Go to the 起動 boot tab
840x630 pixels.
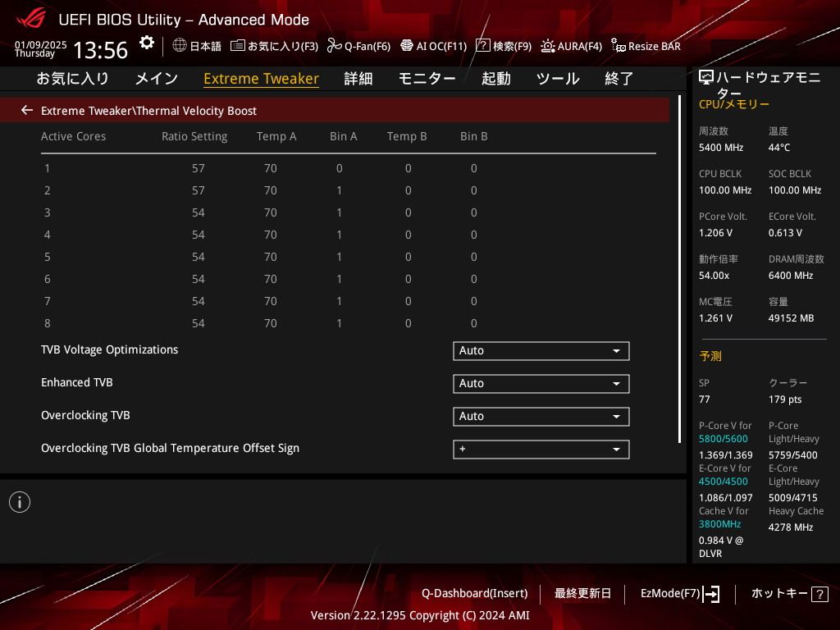click(495, 79)
